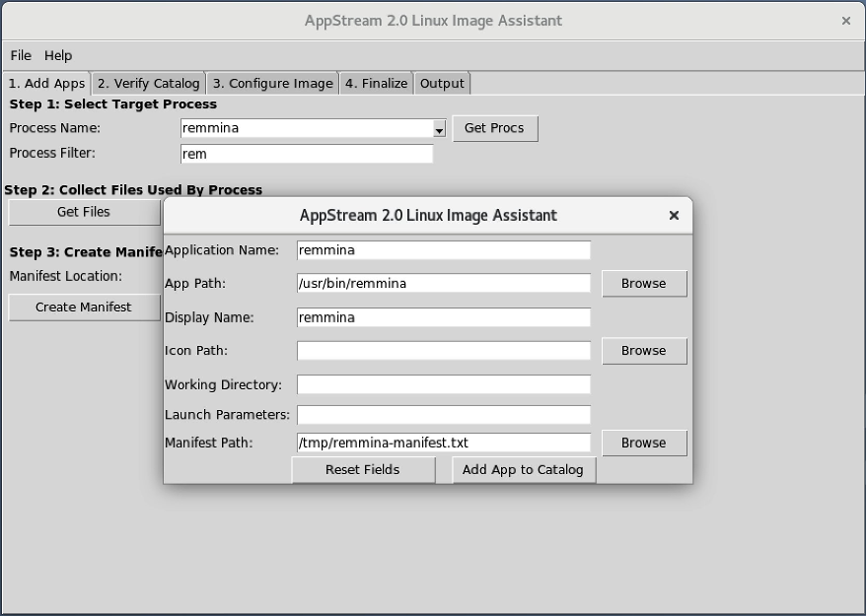This screenshot has width=867, height=616.
Task: Switch to the Verify Catalog tab
Action: pyautogui.click(x=147, y=83)
